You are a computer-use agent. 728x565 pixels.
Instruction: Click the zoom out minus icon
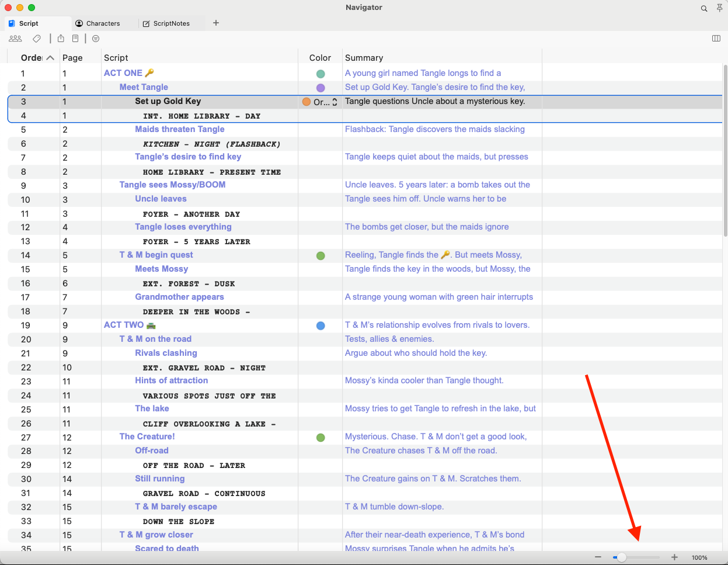pyautogui.click(x=598, y=557)
